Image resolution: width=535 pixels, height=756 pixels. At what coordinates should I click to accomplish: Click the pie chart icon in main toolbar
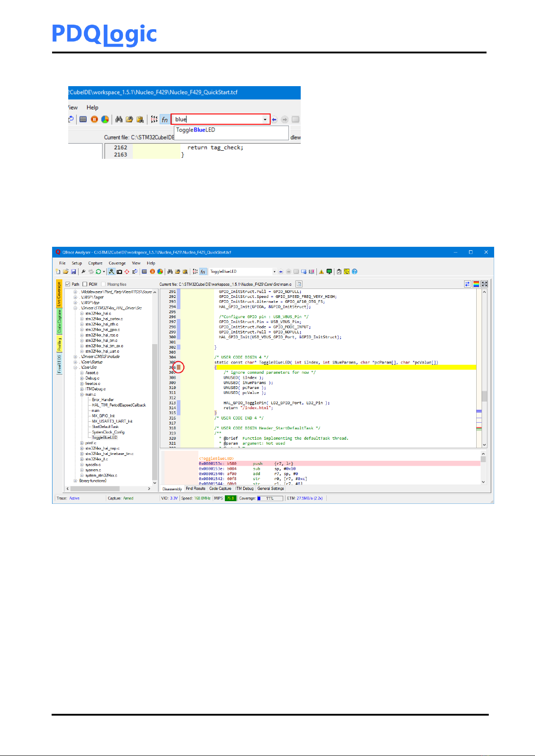coord(160,271)
